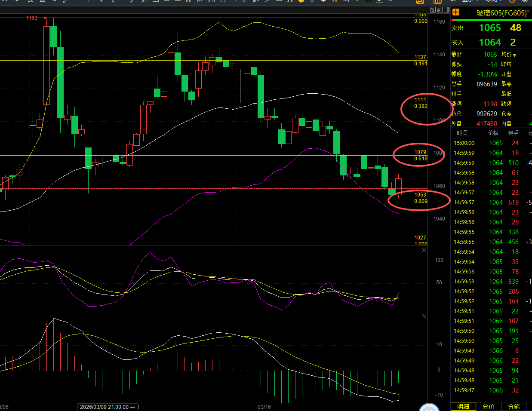Screen dimensions: 532x411
Task: Click the 卖出 volume 48
Action: (516, 28)
